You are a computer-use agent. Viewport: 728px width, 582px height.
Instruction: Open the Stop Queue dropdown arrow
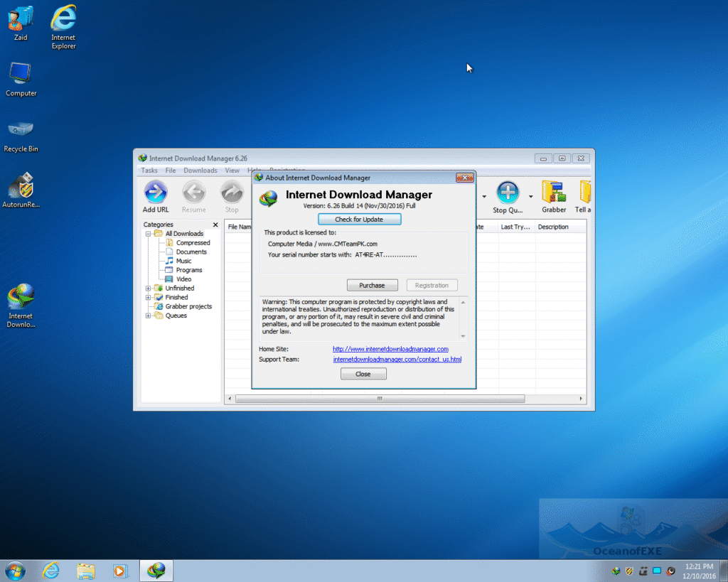point(530,196)
